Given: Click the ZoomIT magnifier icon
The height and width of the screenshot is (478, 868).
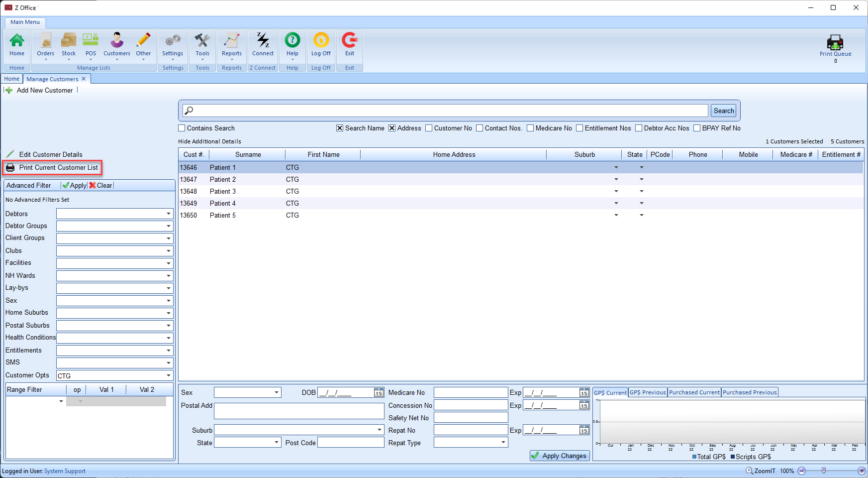Looking at the screenshot, I should point(749,471).
